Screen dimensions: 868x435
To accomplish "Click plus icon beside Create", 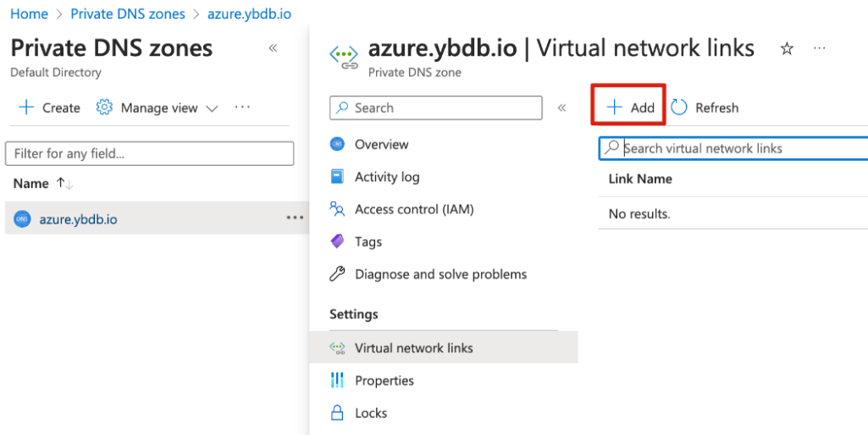I will (26, 107).
